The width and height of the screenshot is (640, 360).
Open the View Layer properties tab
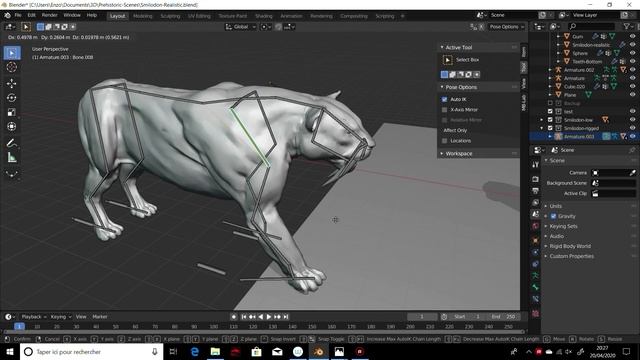pos(536,202)
